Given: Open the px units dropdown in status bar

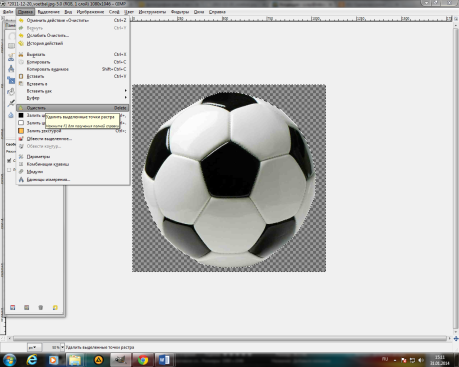Looking at the screenshot, I should pyautogui.click(x=34, y=347).
